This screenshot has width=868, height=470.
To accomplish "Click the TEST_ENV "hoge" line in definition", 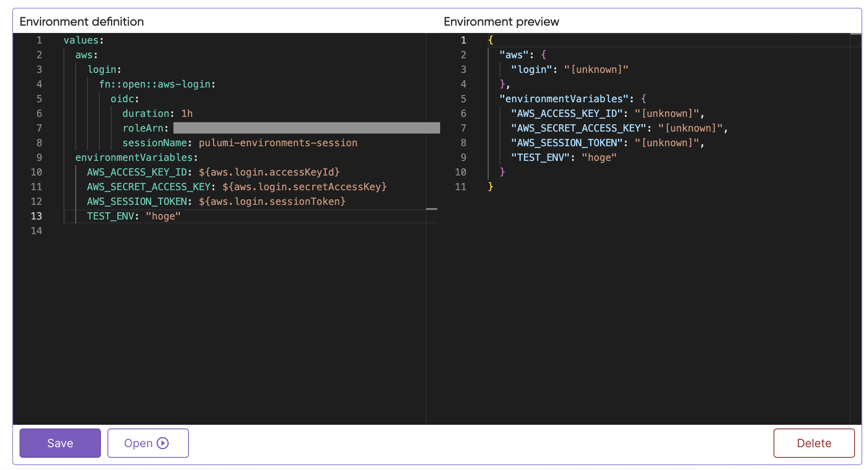I will coord(134,216).
